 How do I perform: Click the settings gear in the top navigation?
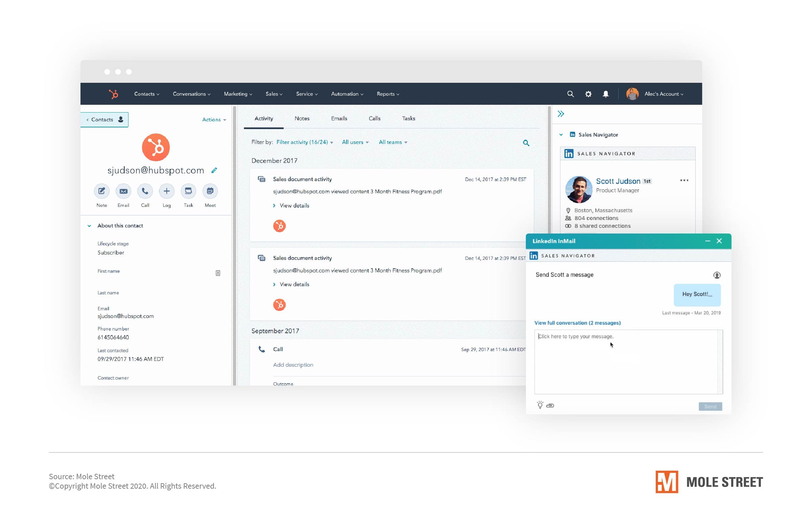pos(588,94)
